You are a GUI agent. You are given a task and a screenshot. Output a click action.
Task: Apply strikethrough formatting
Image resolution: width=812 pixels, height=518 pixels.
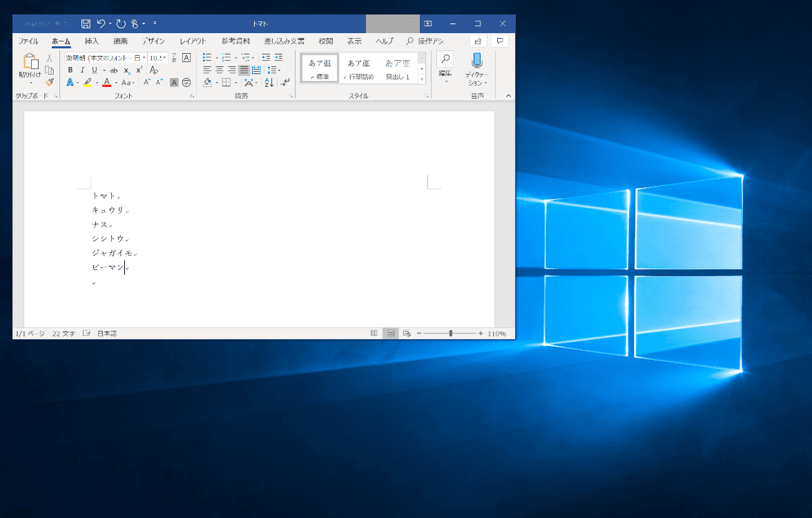point(114,70)
